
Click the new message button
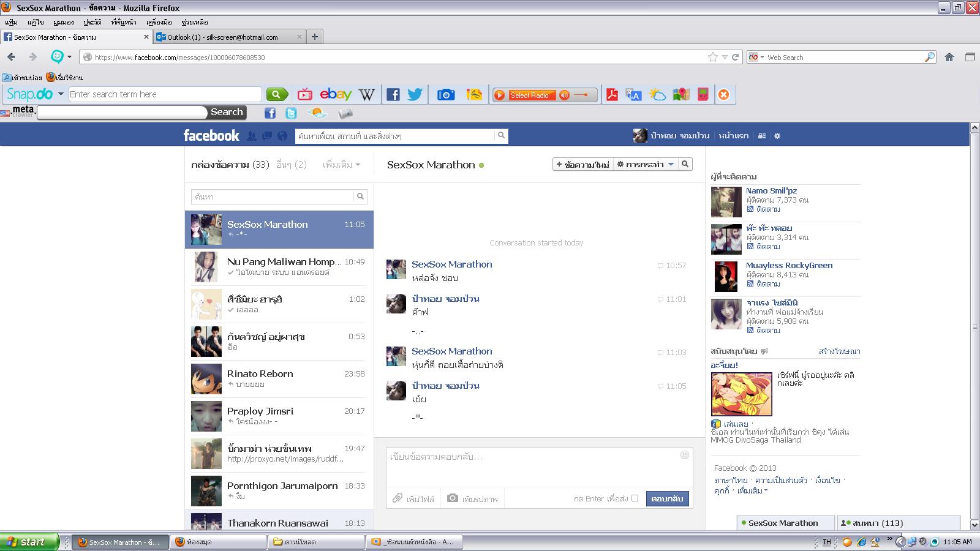coord(583,164)
